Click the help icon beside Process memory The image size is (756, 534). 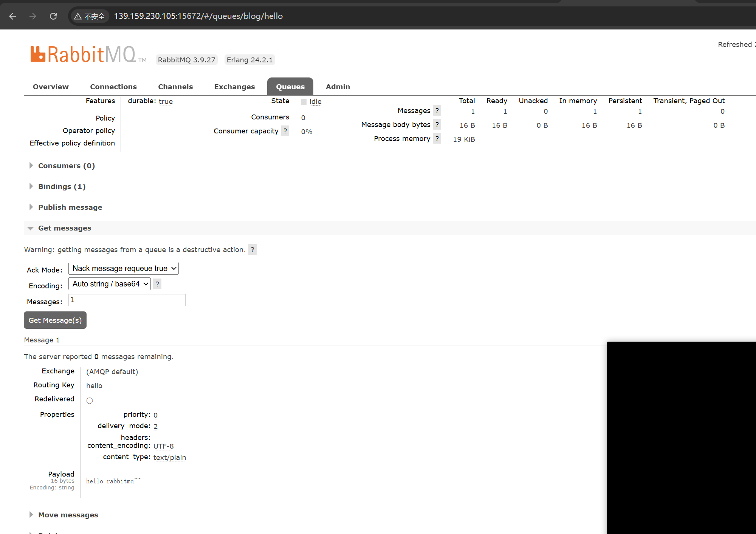coord(437,139)
